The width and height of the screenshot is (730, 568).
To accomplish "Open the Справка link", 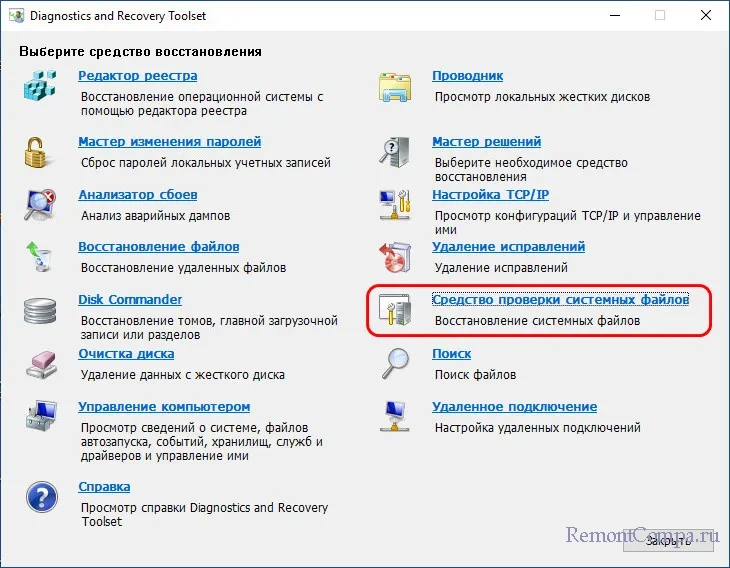I will click(104, 487).
